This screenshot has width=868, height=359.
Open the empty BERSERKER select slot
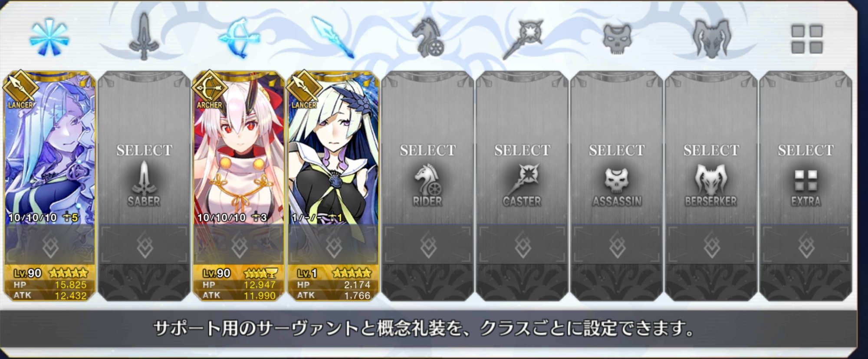click(711, 148)
